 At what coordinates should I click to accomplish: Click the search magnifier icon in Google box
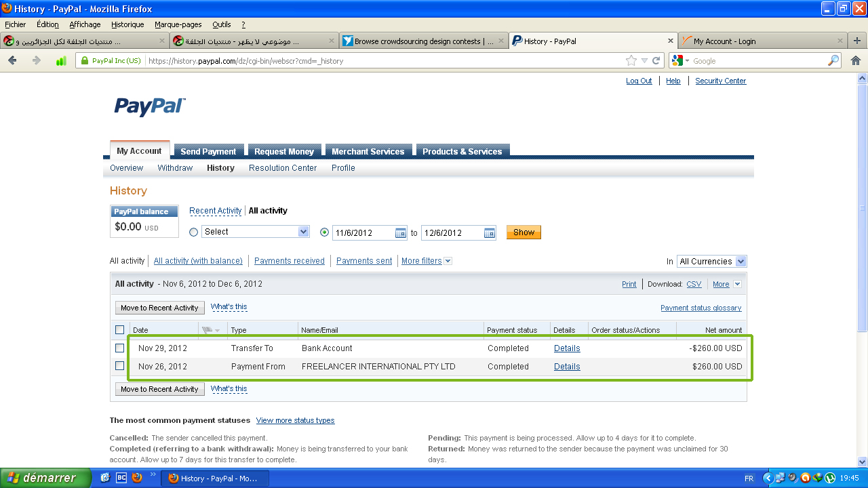833,60
